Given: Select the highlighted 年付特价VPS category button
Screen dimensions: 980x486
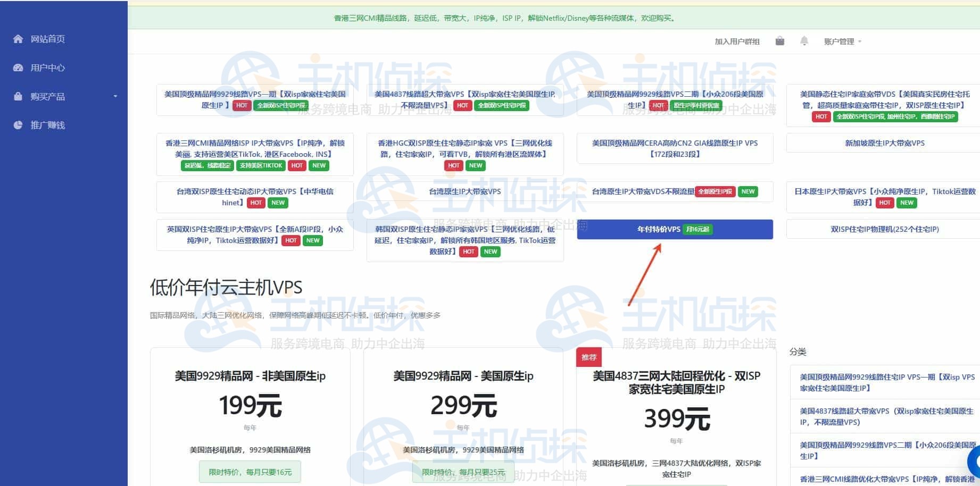Looking at the screenshot, I should (x=675, y=229).
